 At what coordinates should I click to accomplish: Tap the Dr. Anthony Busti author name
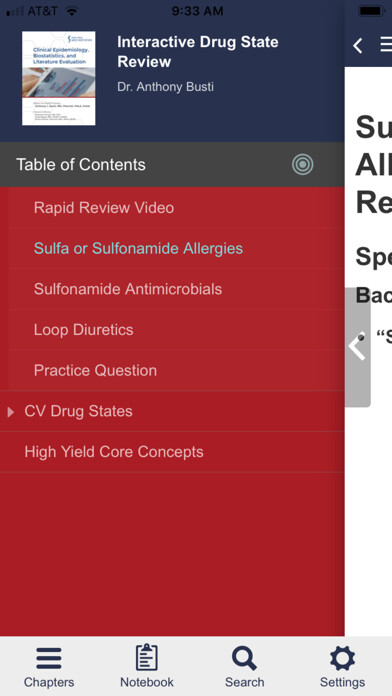pyautogui.click(x=165, y=87)
